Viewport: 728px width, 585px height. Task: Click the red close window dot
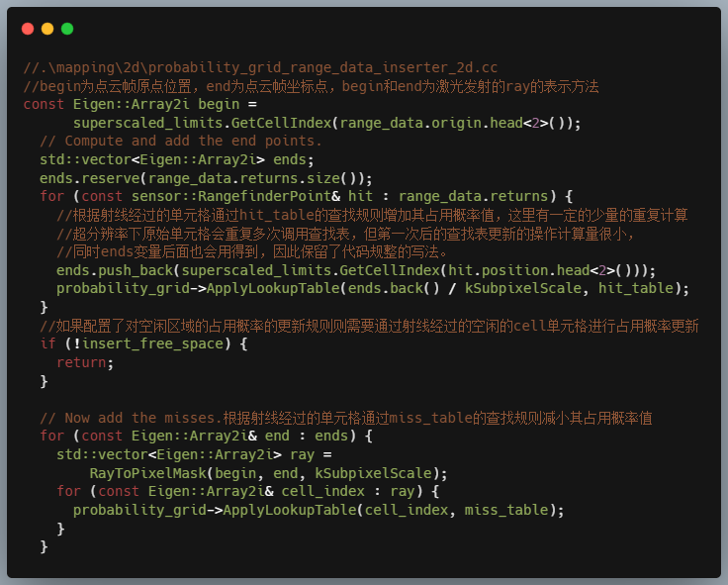click(28, 29)
